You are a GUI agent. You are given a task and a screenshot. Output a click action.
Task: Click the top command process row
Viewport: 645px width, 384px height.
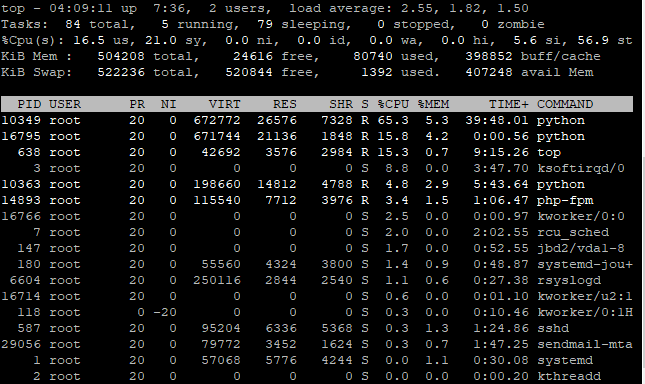click(x=317, y=153)
